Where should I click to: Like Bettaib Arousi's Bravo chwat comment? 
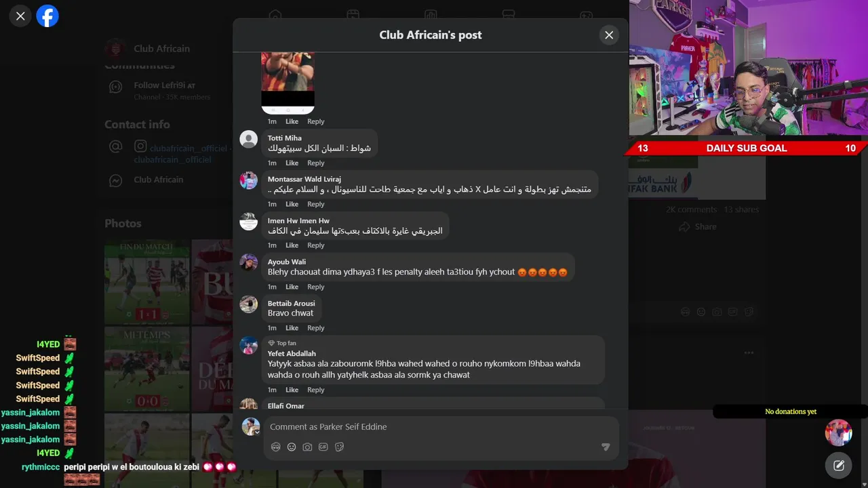click(x=292, y=328)
